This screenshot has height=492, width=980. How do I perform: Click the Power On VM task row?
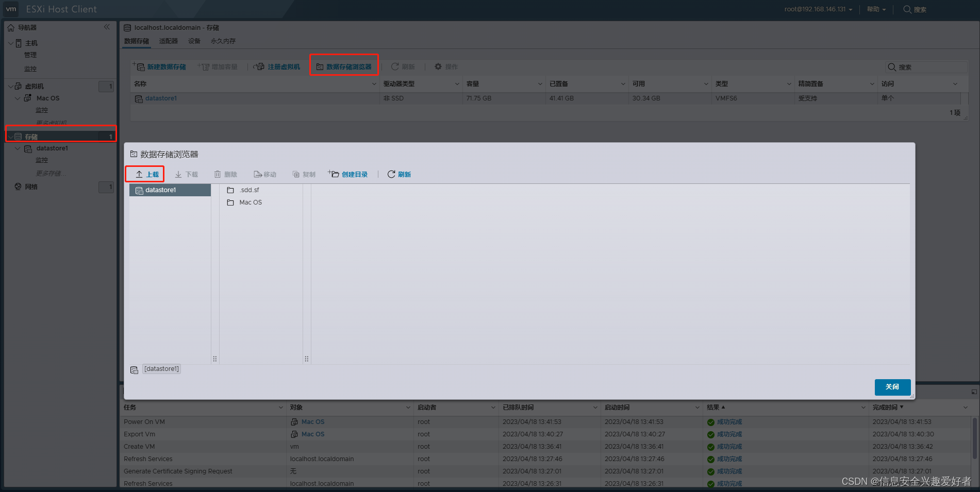pos(545,422)
